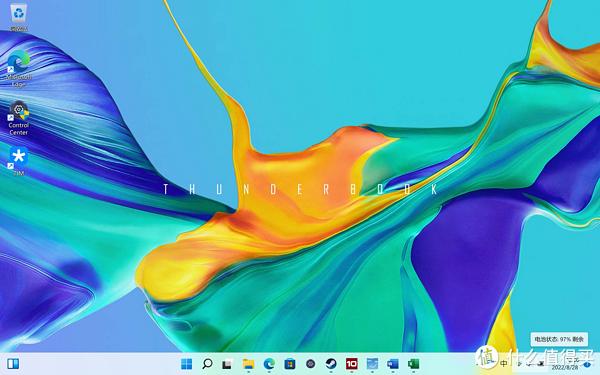Screen dimensions: 600x375
Task: Open Task View on the taskbar
Action: pyautogui.click(x=228, y=364)
